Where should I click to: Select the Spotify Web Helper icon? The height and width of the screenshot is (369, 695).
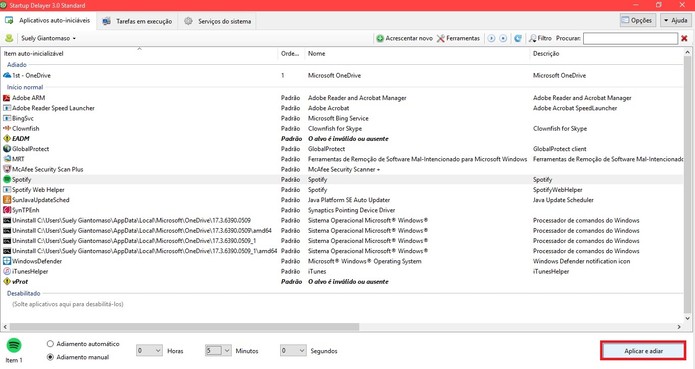click(7, 190)
